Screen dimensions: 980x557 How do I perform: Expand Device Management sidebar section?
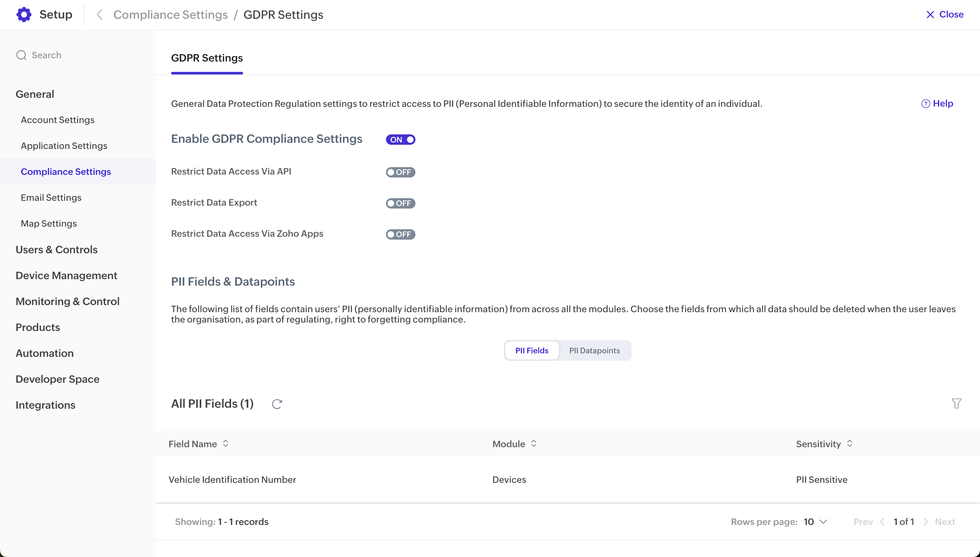[x=66, y=276]
